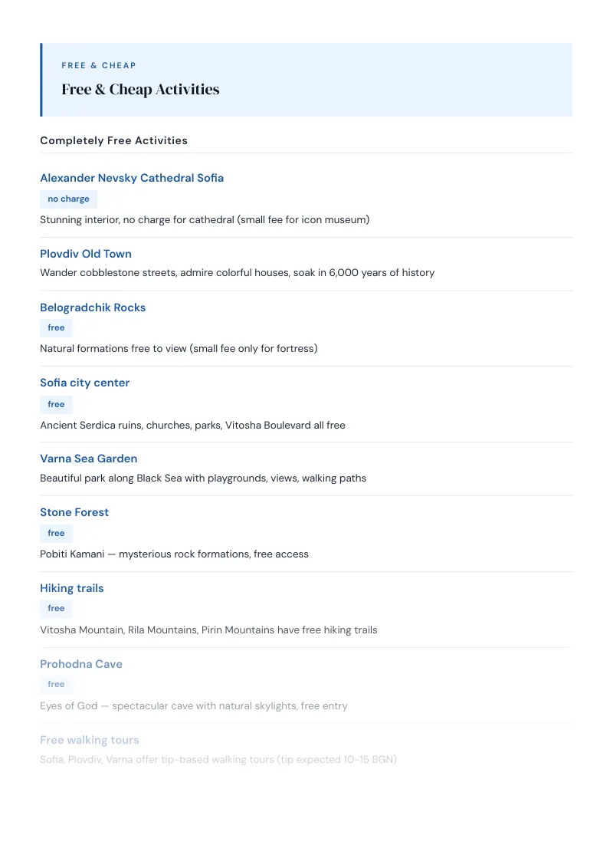Click the free badge under Belogradchik Rocks
This screenshot has width=613, height=868.
(x=56, y=327)
